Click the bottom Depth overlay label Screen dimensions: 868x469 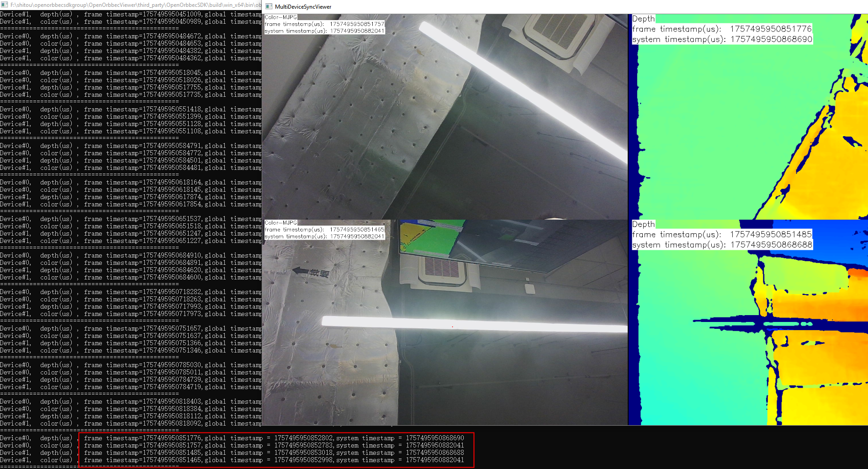click(x=643, y=224)
